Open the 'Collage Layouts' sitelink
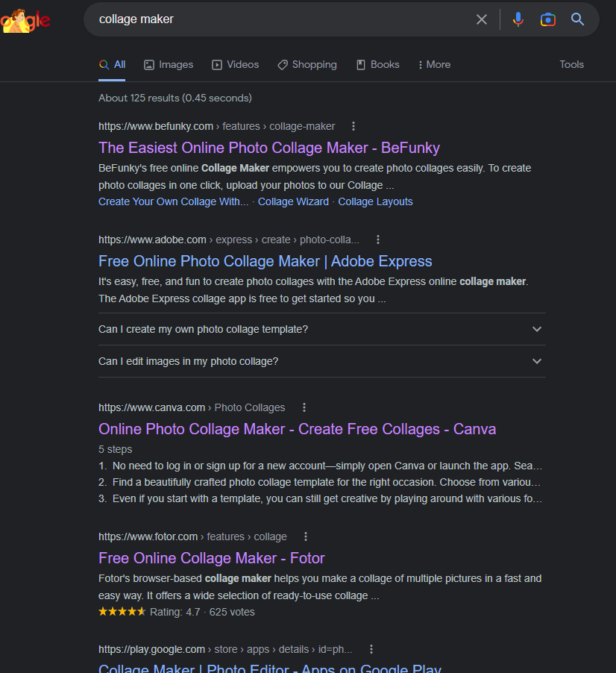Screen dimensions: 616x673 coord(375,201)
